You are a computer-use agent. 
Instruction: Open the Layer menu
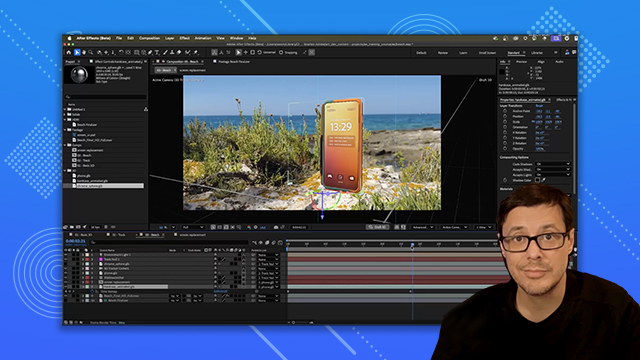pyautogui.click(x=169, y=38)
